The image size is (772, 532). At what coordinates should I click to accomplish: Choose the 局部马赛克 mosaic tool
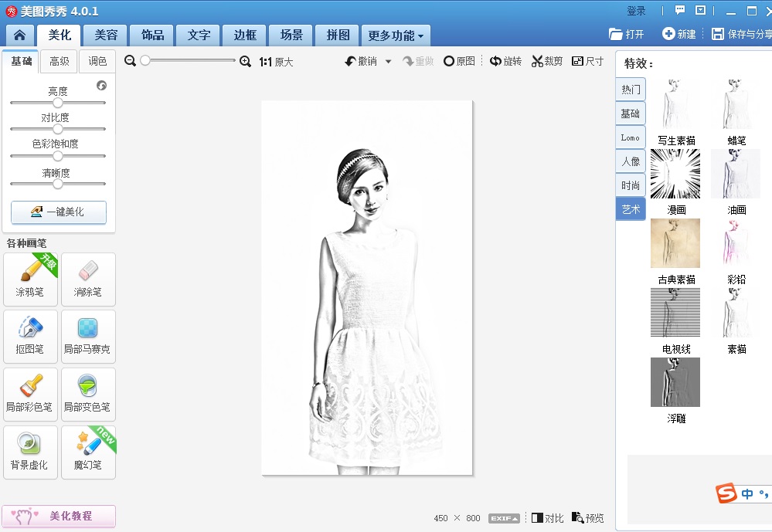pyautogui.click(x=87, y=336)
